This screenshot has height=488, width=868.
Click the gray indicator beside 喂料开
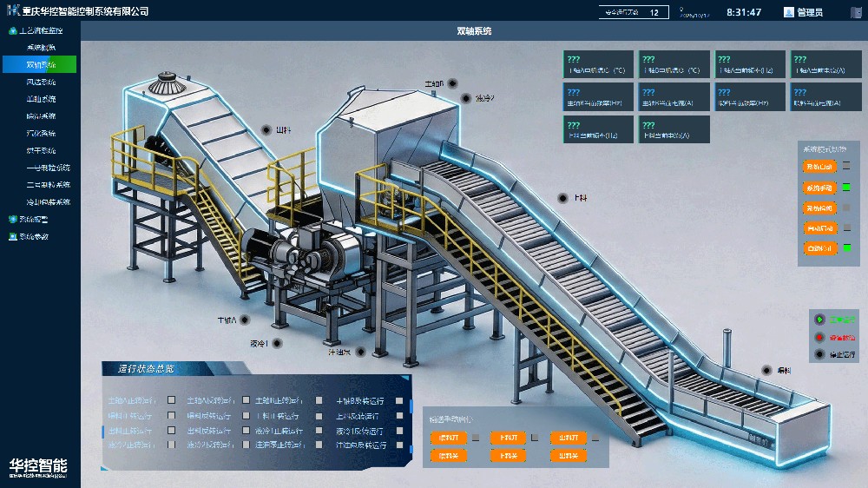(476, 438)
